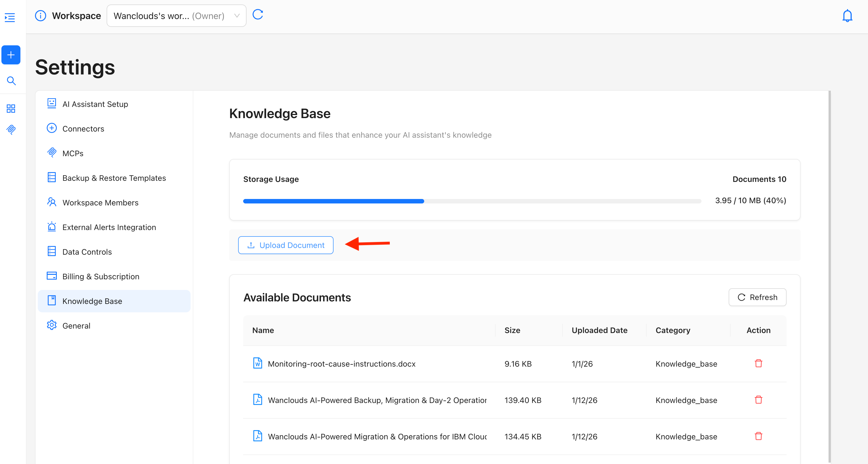Screen dimensions: 868x464
Task: Select Workspace Members in settings menu
Action: [x=100, y=203]
